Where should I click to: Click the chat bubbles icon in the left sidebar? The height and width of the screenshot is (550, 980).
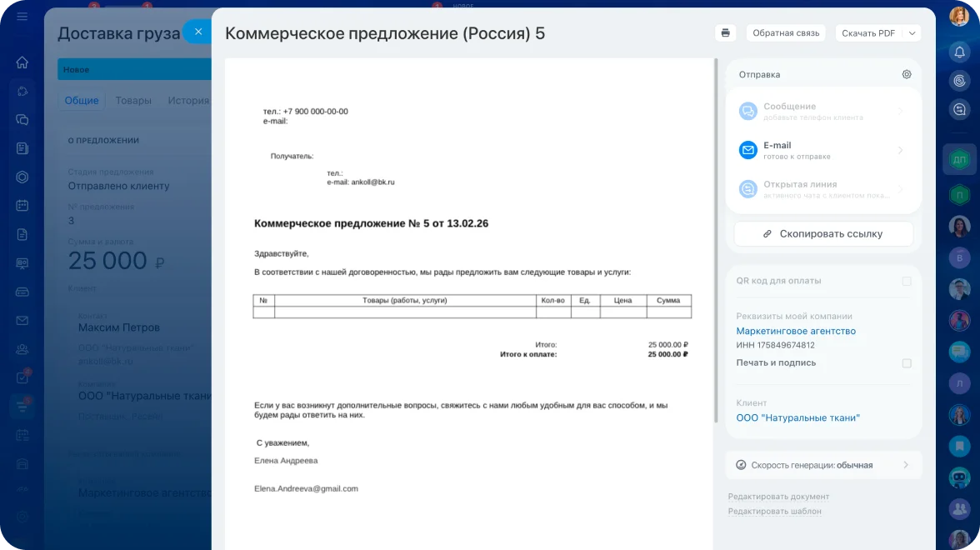(22, 119)
